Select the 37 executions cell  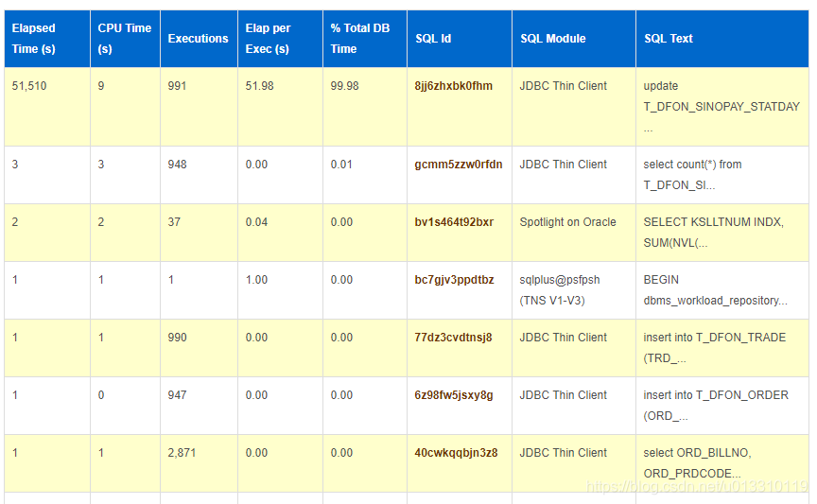pos(199,233)
